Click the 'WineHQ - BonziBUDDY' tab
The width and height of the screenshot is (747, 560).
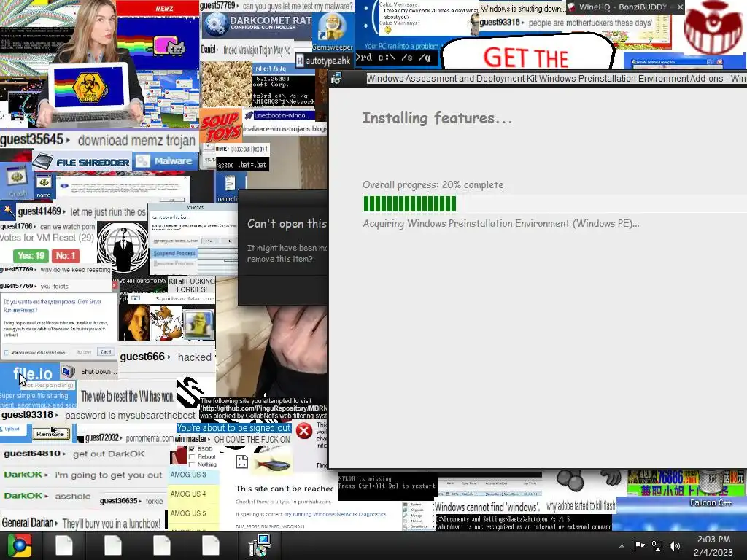623,7
